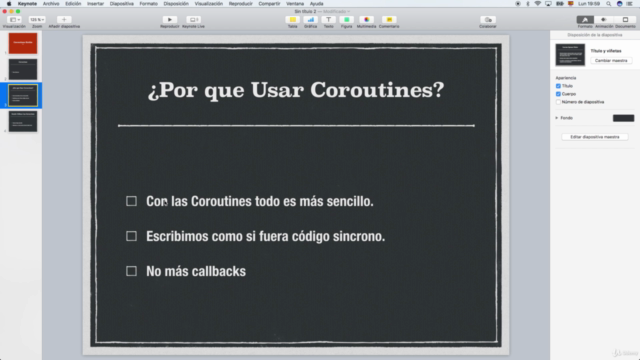The height and width of the screenshot is (360, 640).
Task: Open the Diapositiva menu
Action: 122,4
